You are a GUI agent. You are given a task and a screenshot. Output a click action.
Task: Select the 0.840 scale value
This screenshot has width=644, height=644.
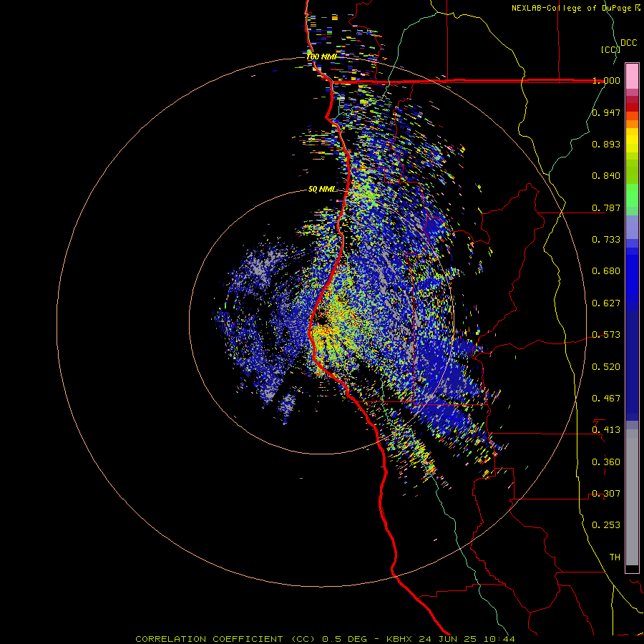(x=606, y=176)
